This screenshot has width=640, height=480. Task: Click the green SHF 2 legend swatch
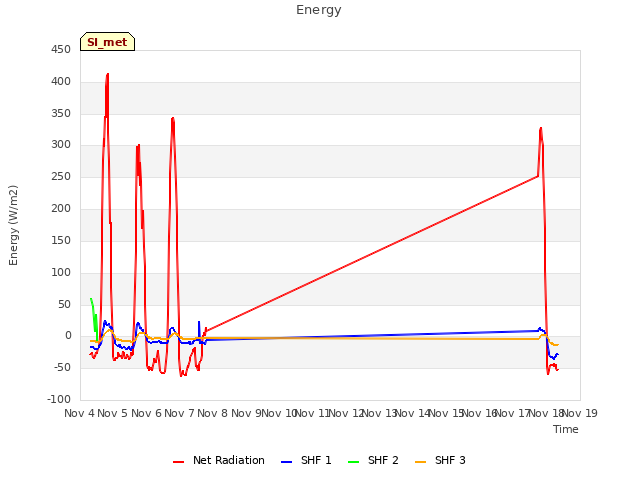coord(353,462)
